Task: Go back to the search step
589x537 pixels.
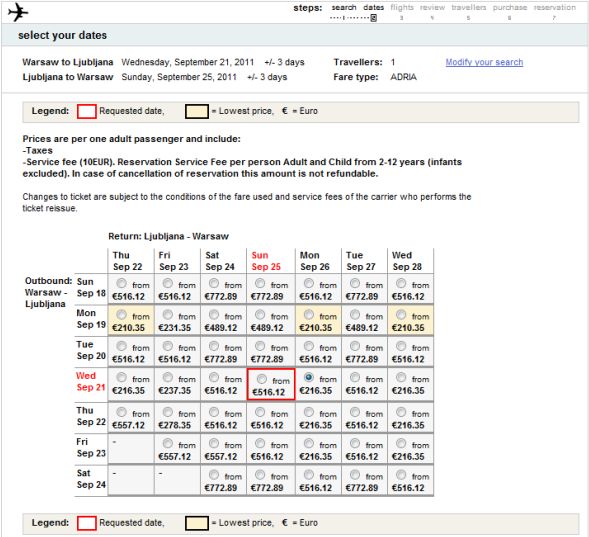Action: 344,8
